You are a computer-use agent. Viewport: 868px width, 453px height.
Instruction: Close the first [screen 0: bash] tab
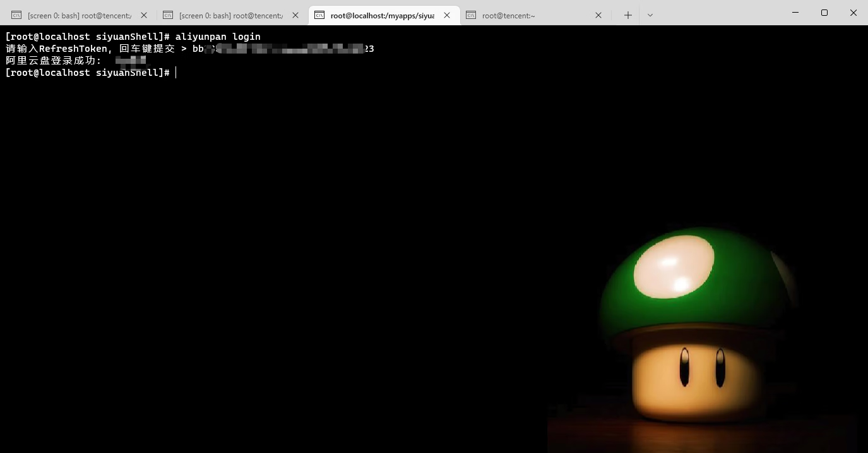(x=144, y=15)
